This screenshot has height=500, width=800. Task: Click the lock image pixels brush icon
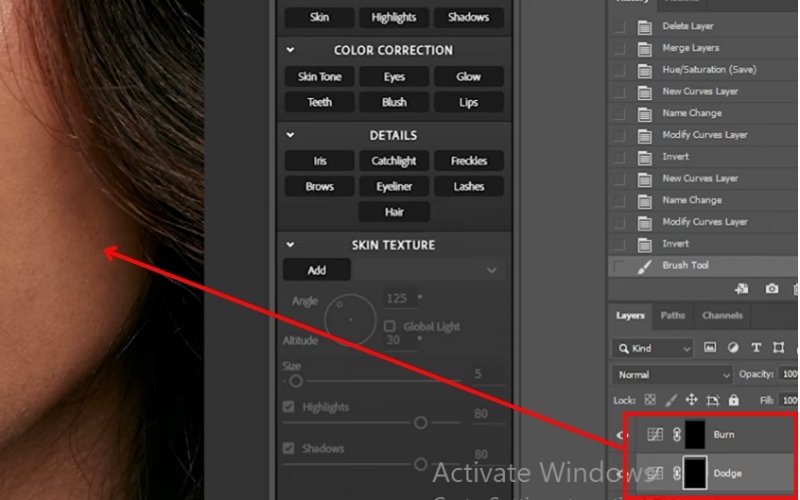coord(670,400)
